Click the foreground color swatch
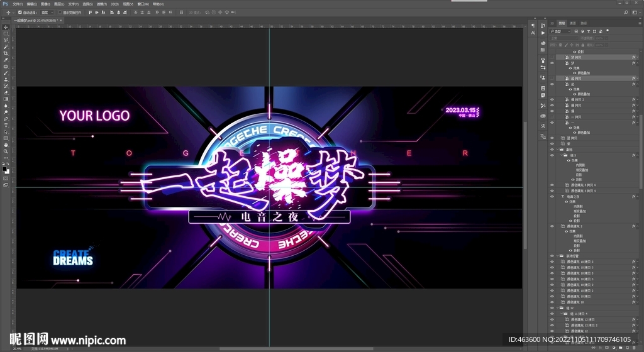 coord(4,168)
